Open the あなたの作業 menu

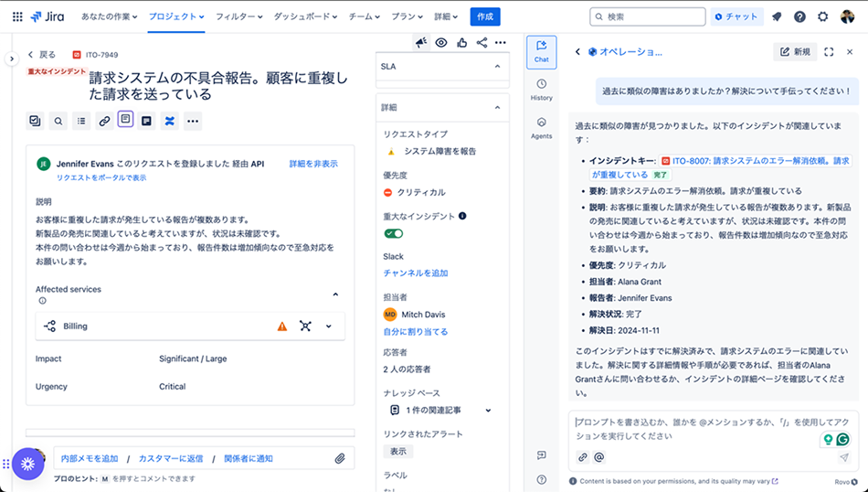coord(109,16)
